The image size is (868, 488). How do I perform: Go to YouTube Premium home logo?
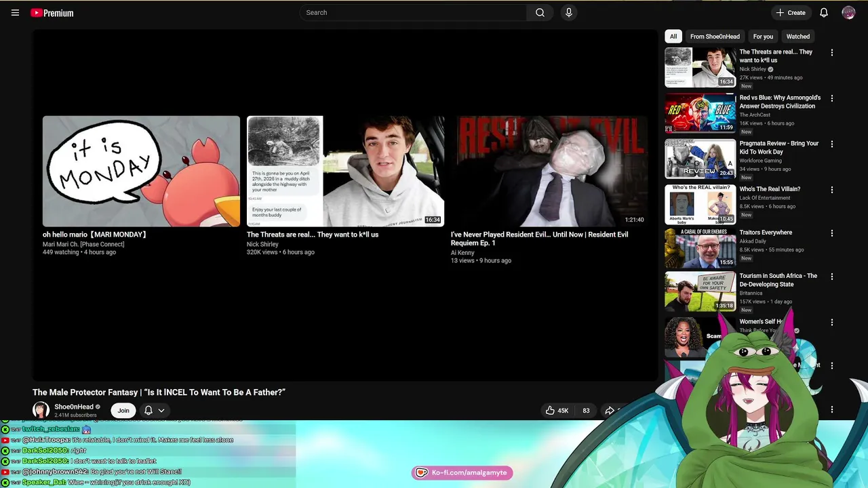tap(52, 13)
